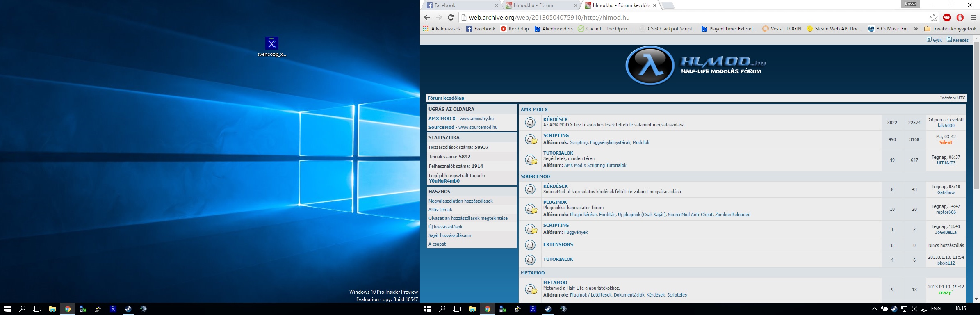Open the Aliedmodders bookmark
Image resolution: width=980 pixels, height=315 pixels.
(554, 29)
